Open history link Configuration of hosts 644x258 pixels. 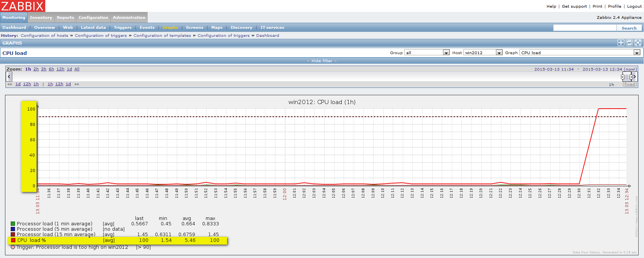44,36
